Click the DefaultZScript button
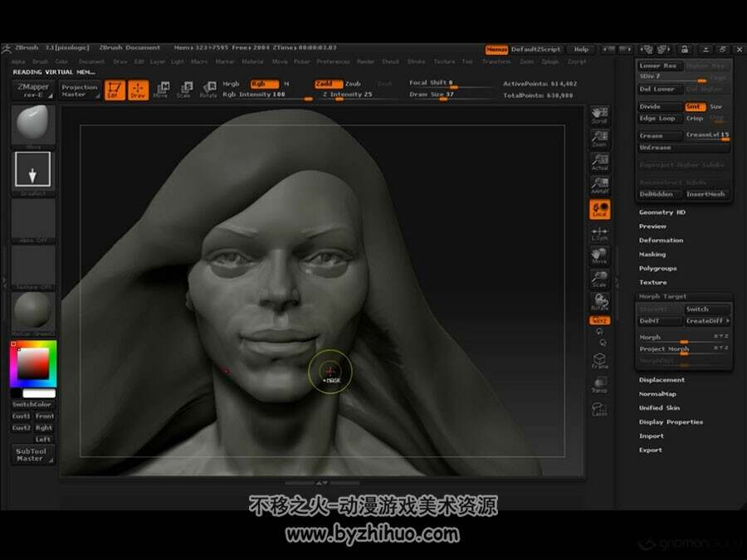The height and width of the screenshot is (560, 747). click(x=536, y=50)
